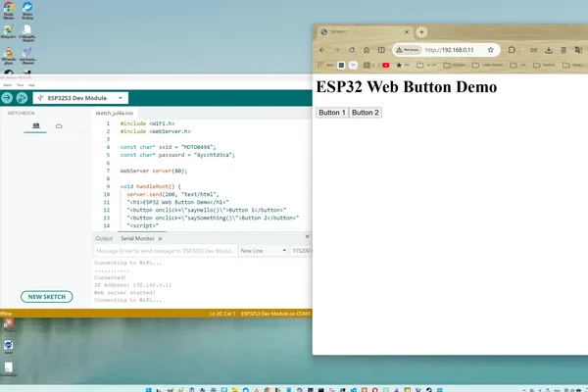Click Button 2 on the ESP32 web page
588x392 pixels.
tap(366, 113)
